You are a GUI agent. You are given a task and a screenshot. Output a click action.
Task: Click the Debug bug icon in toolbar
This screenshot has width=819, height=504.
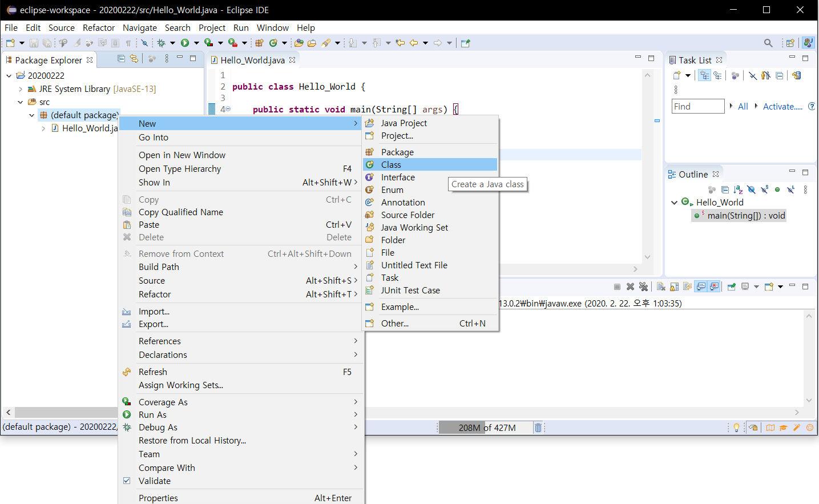(x=161, y=43)
